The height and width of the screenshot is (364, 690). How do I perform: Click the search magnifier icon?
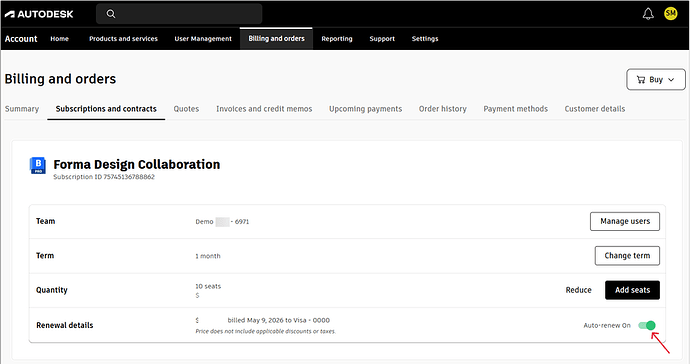coord(111,14)
